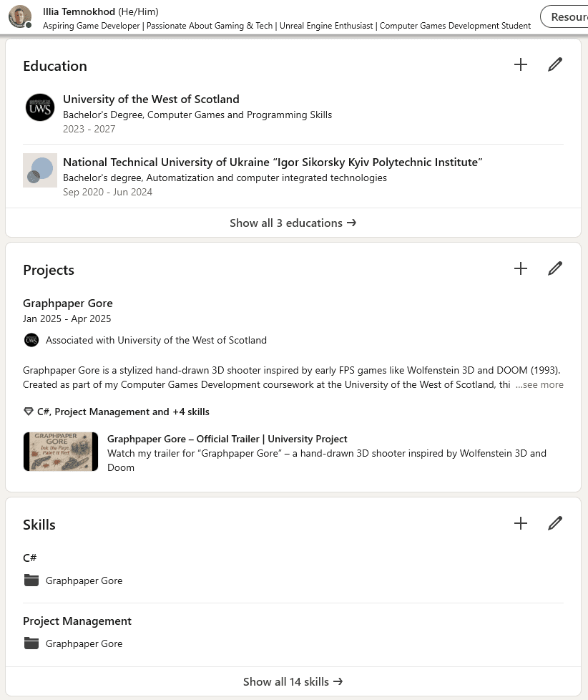Screen dimensions: 588x700
Task: Click folder icon under C# skill
Action: pos(31,580)
